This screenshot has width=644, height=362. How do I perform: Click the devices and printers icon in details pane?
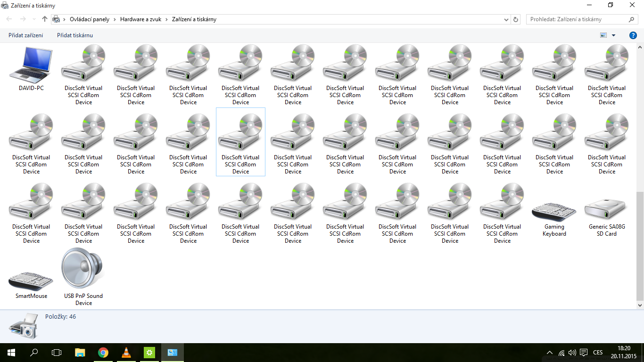(x=23, y=326)
